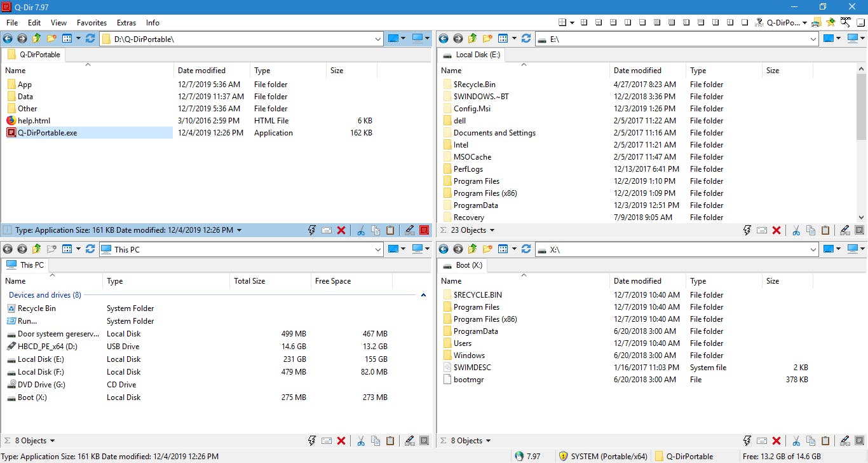Open the Q-DirPo... dropdown in the top toolbar
This screenshot has width=868, height=463.
click(804, 22)
